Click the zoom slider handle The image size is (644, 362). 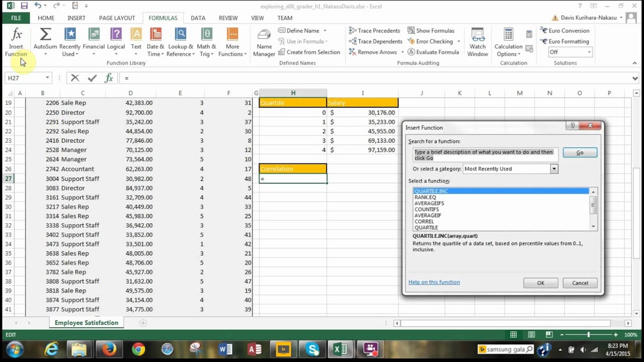pos(588,335)
